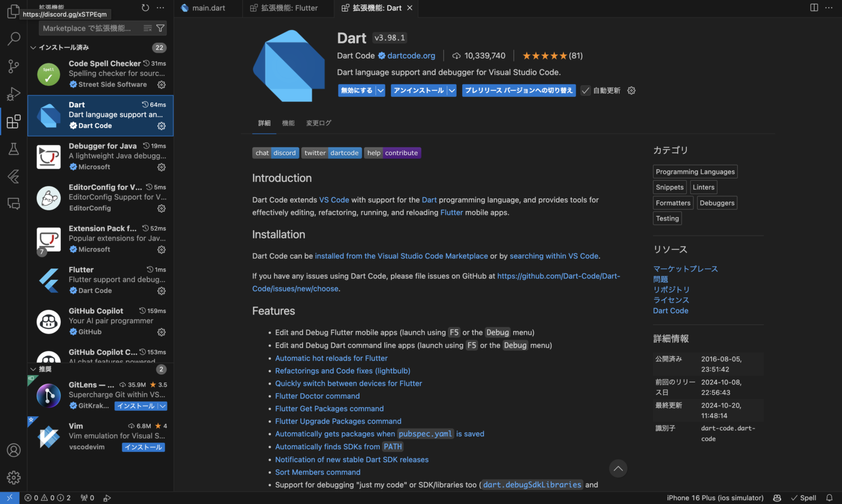Viewport: 842px width, 504px height.
Task: Toggle the 自動更新 checkbox for the Dart extension
Action: 585,90
